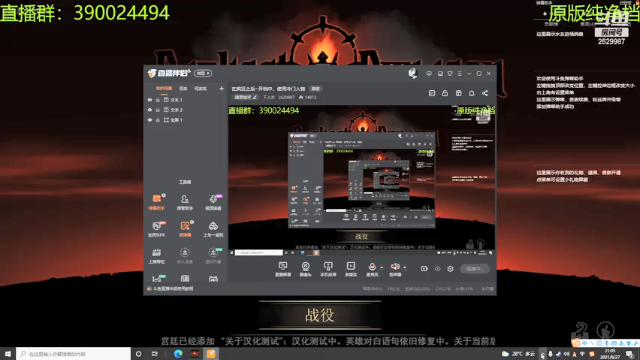The height and width of the screenshot is (360, 640).
Task: Open the Windows Start menu
Action: 8,354
